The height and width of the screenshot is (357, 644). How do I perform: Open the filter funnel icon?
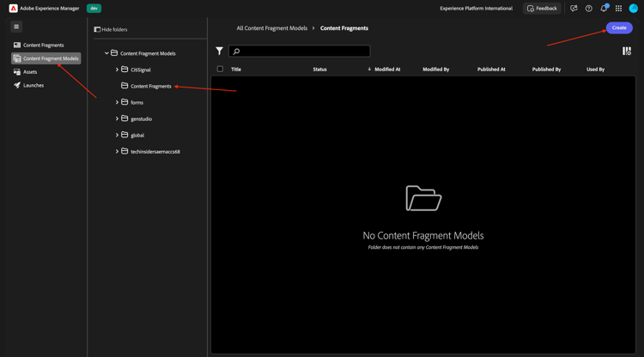point(219,51)
